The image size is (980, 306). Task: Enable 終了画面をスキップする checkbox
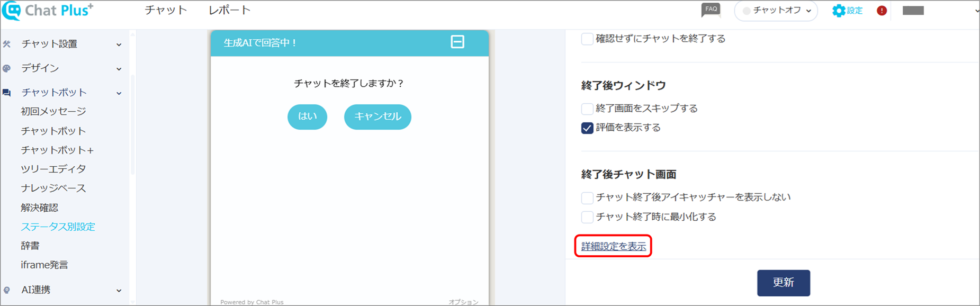point(587,109)
